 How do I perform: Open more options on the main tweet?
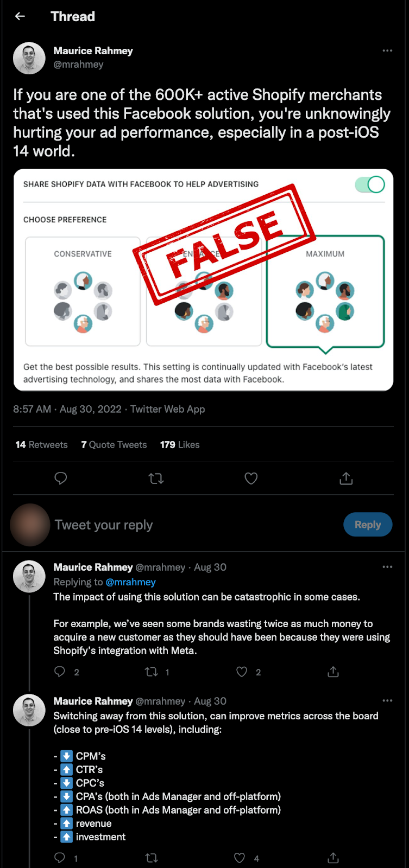[387, 50]
